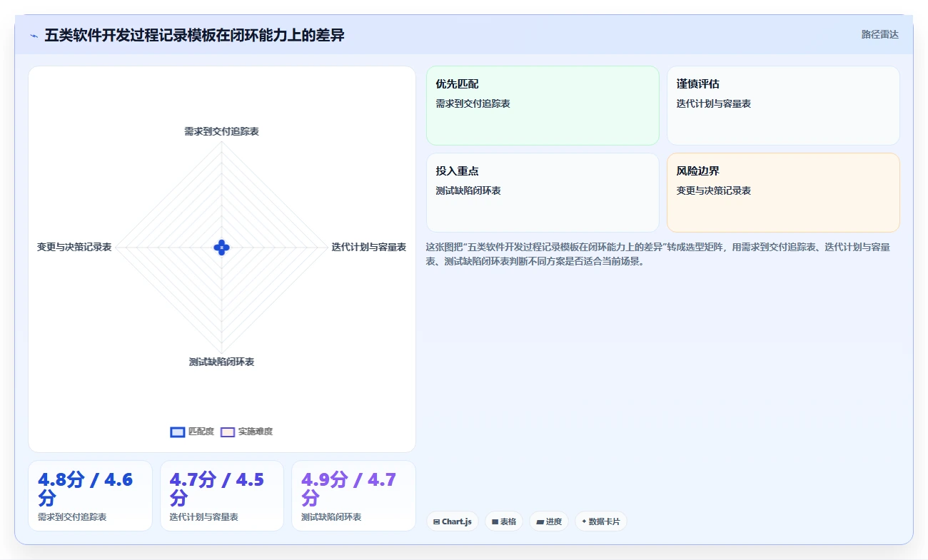Click the header icon beside the title
This screenshot has height=560, width=928.
(x=34, y=35)
